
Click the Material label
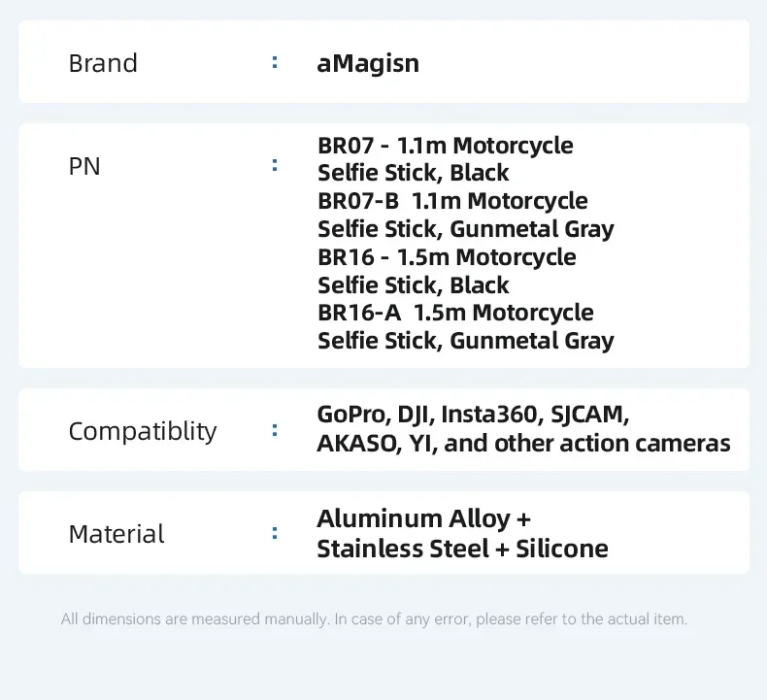coord(117,534)
